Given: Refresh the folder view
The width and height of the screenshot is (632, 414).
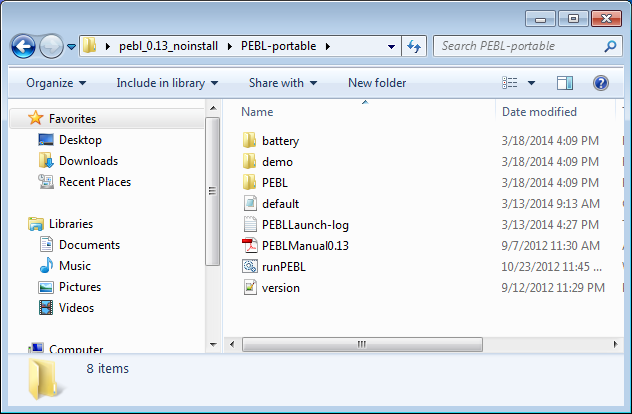Looking at the screenshot, I should [x=414, y=46].
